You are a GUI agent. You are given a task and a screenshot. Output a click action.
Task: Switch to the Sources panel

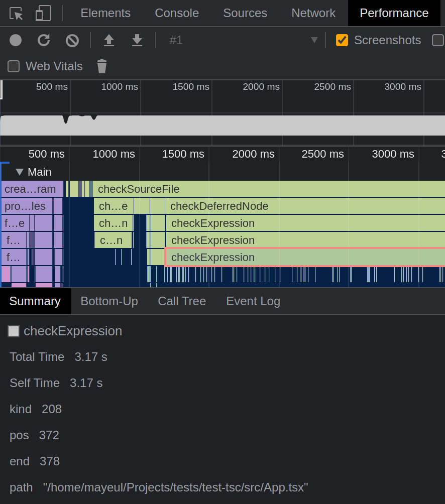245,13
